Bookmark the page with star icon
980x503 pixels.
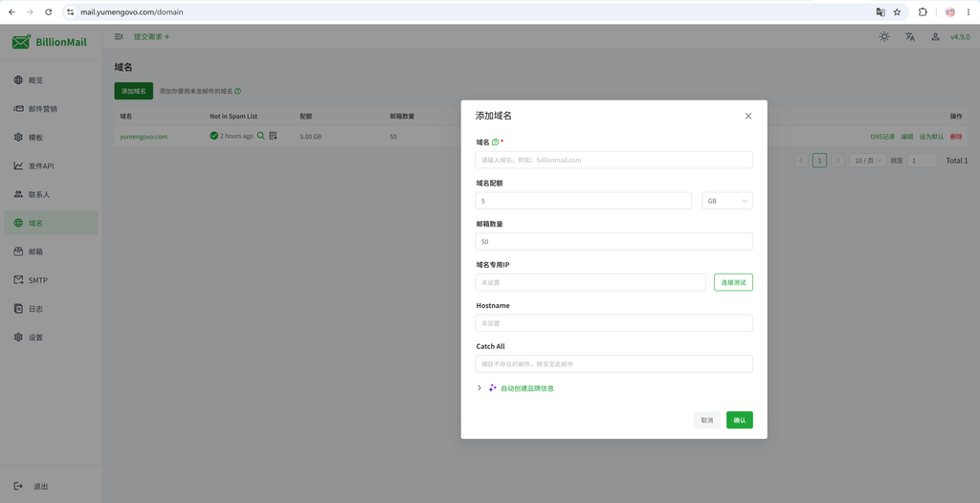897,11
